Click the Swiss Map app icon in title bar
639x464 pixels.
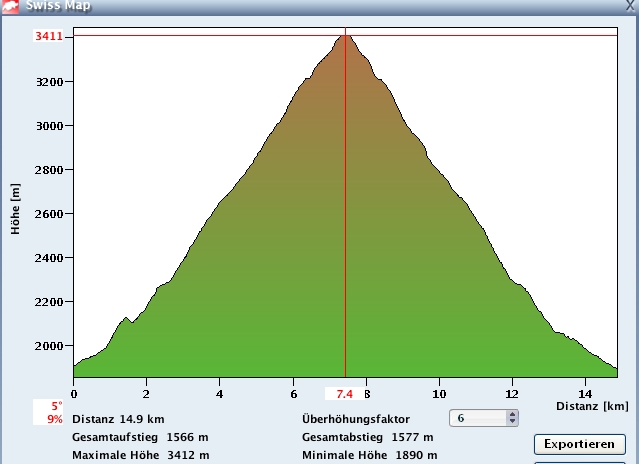(x=11, y=5)
